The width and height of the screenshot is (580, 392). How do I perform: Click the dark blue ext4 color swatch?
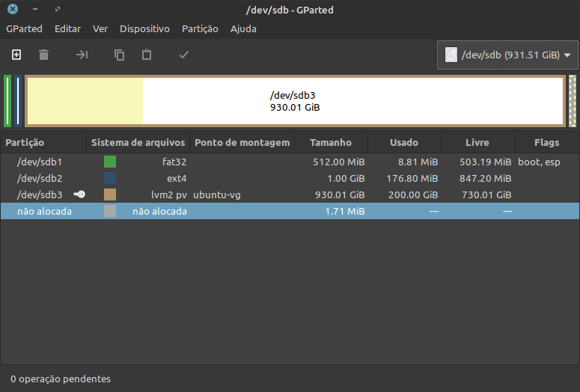tap(110, 178)
